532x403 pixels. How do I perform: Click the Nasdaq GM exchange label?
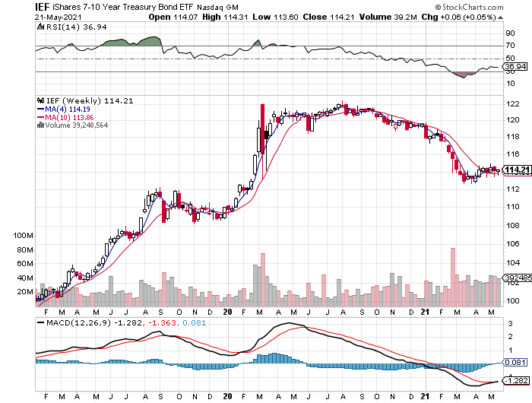(x=218, y=7)
